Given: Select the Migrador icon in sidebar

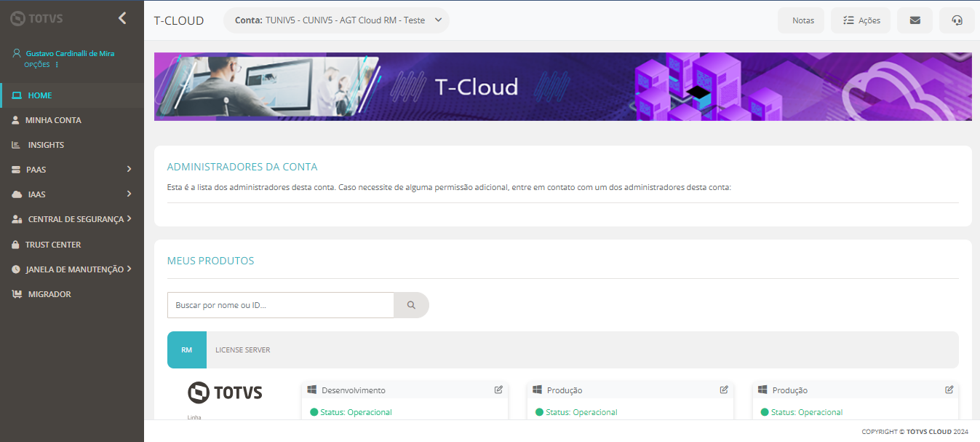Looking at the screenshot, I should (16, 293).
